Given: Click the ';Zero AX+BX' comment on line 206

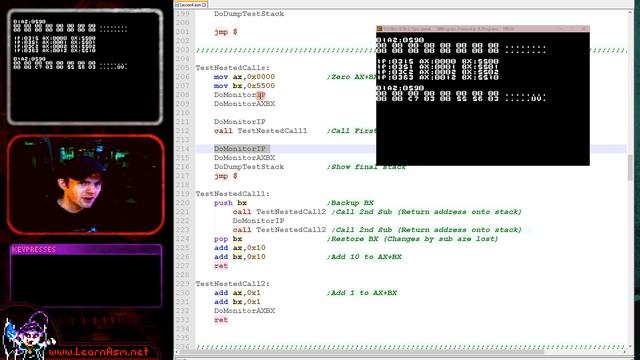Looking at the screenshot, I should tap(351, 77).
